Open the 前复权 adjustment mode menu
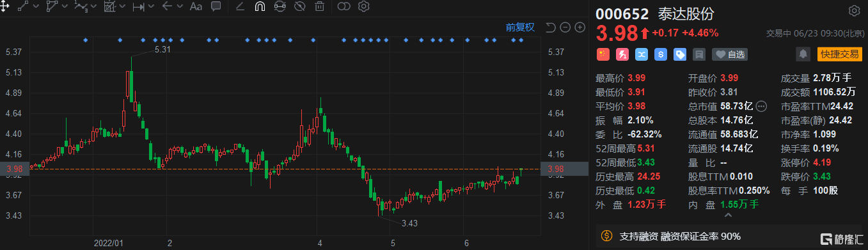 pos(519,27)
